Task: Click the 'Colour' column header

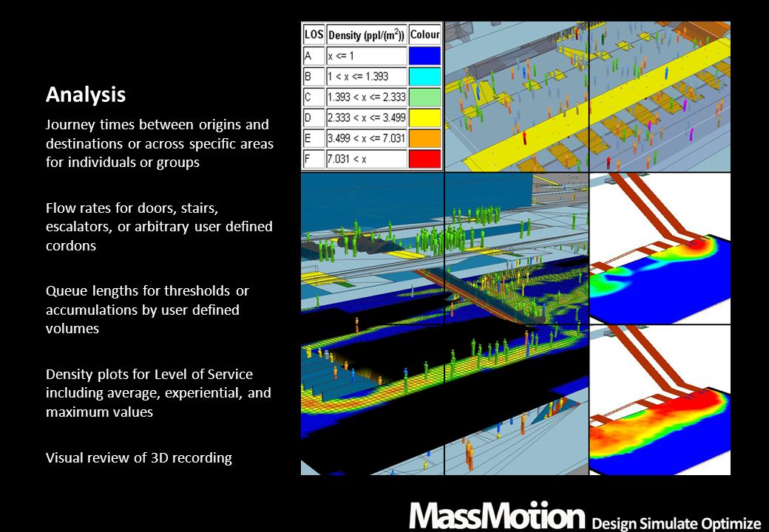Action: tap(424, 34)
